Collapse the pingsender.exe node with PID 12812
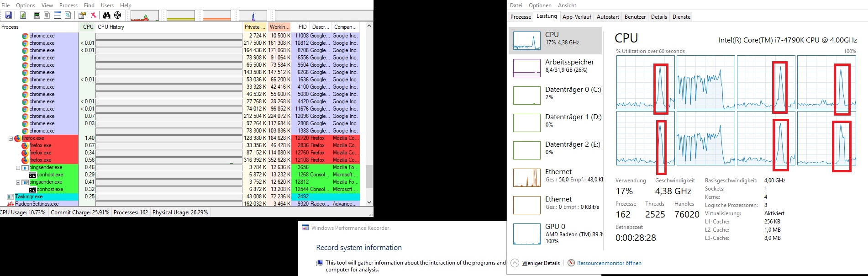868x276 pixels. point(18,182)
